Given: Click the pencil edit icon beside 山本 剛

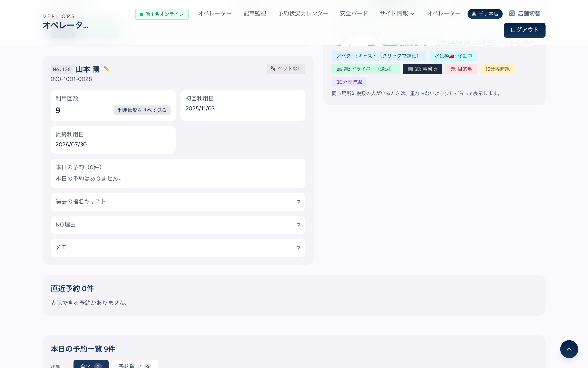Looking at the screenshot, I should point(106,69).
